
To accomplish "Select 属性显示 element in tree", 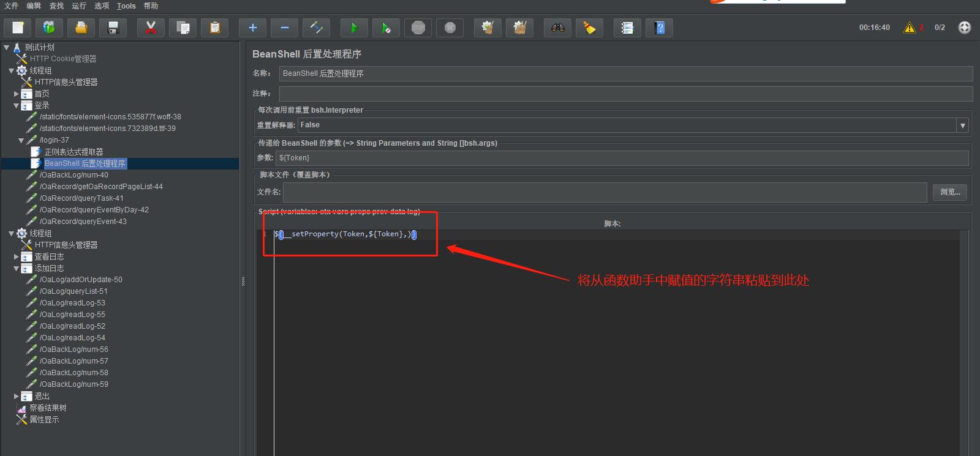I will [44, 419].
